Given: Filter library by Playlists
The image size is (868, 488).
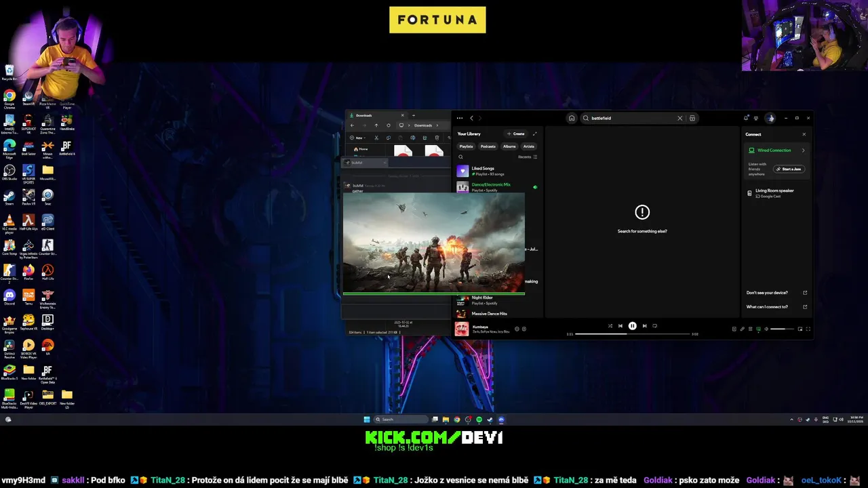Looking at the screenshot, I should click(466, 146).
